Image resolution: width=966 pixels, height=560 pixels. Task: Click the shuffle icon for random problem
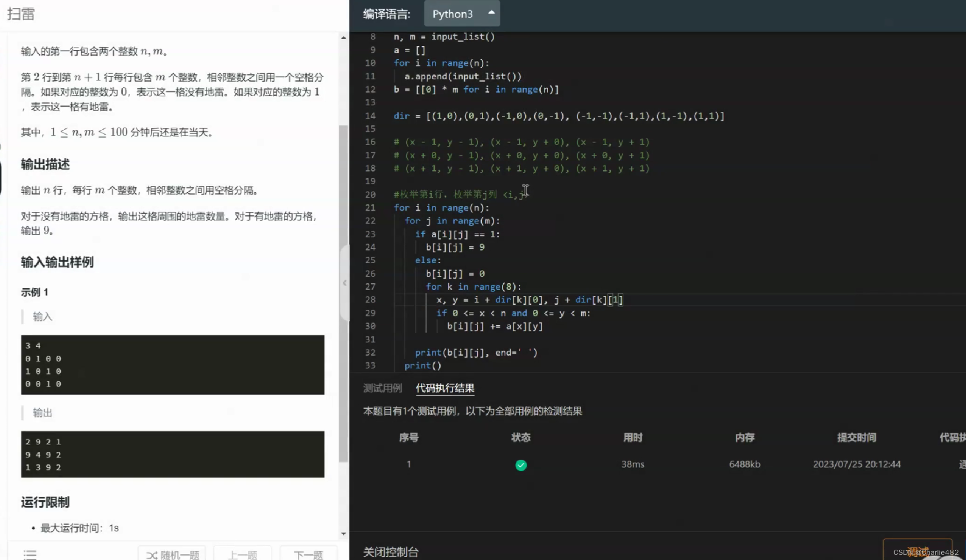152,555
